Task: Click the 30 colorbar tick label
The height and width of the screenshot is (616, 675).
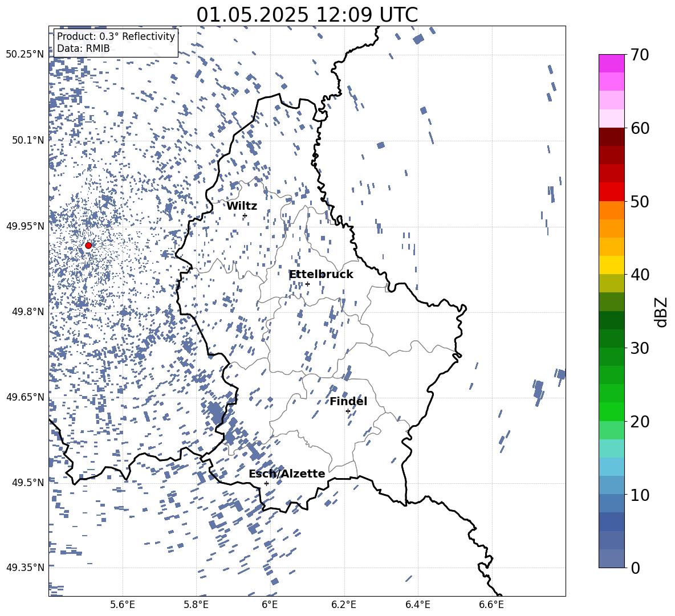Action: (x=640, y=348)
